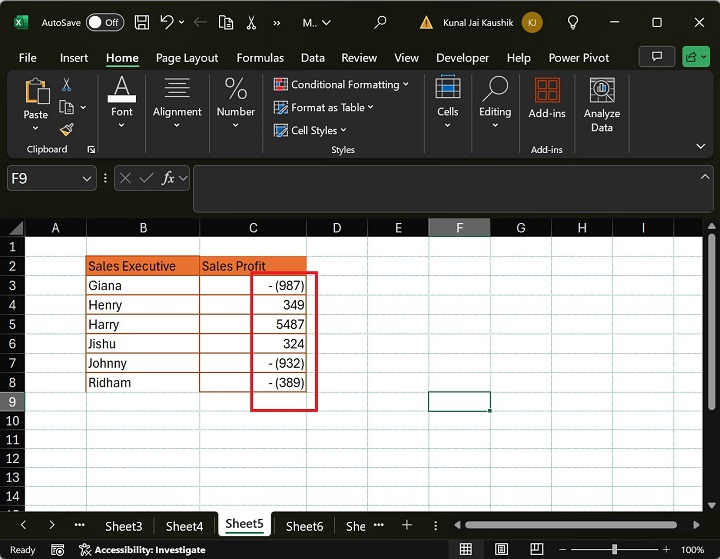Toggle the AutoSave switch

[105, 21]
